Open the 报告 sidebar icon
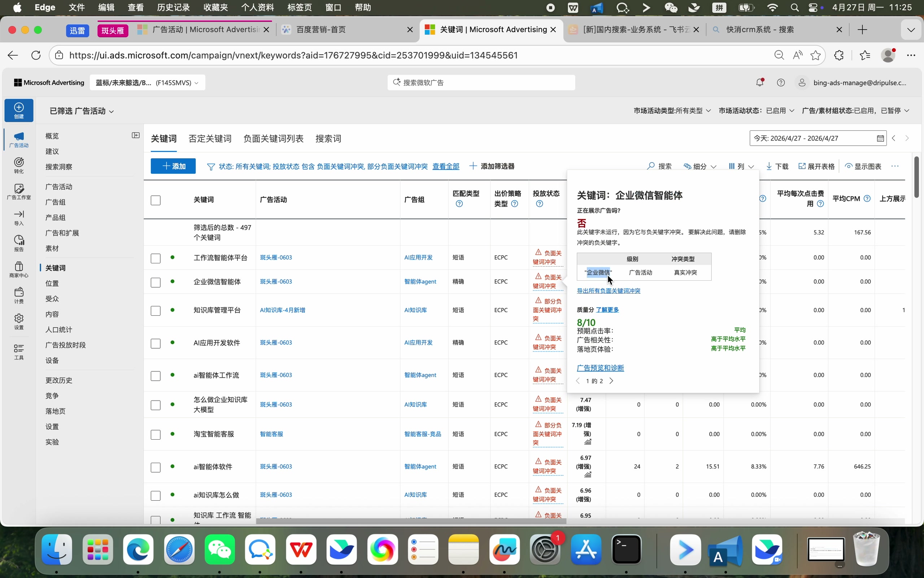Viewport: 924px width, 578px height. pyautogui.click(x=19, y=240)
